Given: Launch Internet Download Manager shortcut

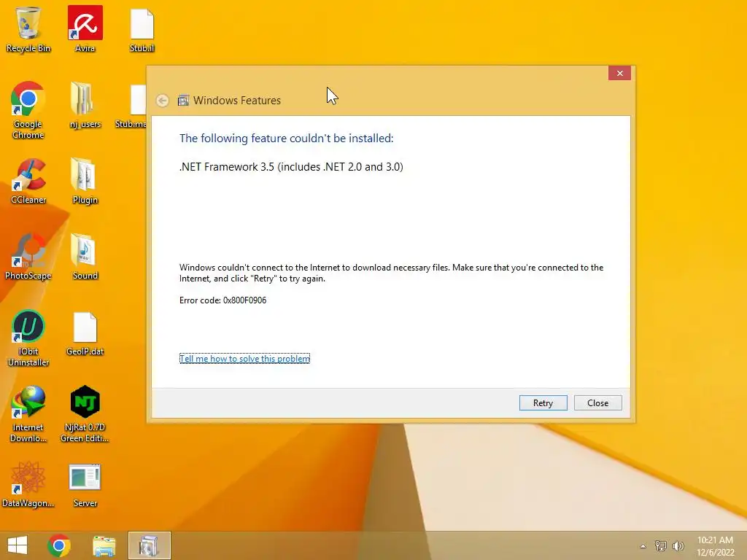Looking at the screenshot, I should pyautogui.click(x=28, y=413).
